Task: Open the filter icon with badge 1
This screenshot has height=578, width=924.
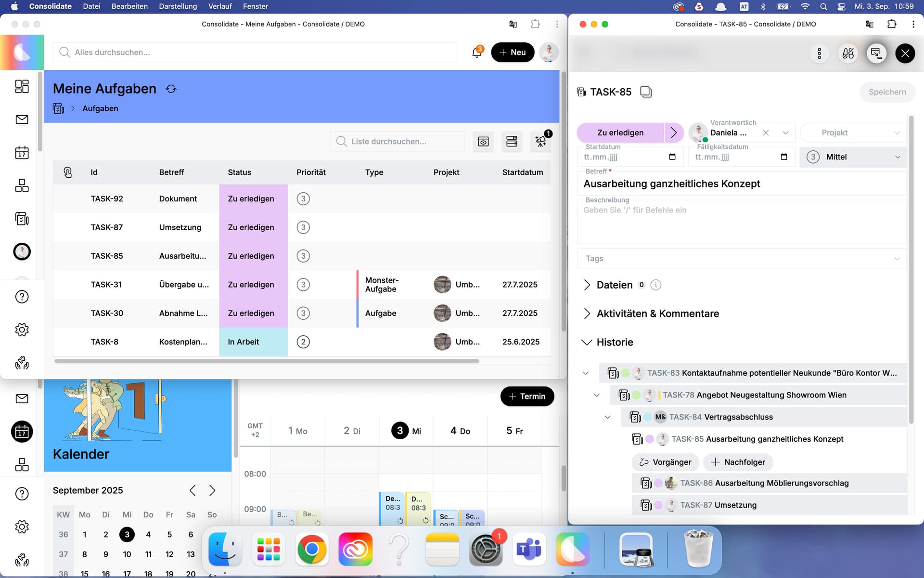Action: (x=540, y=141)
